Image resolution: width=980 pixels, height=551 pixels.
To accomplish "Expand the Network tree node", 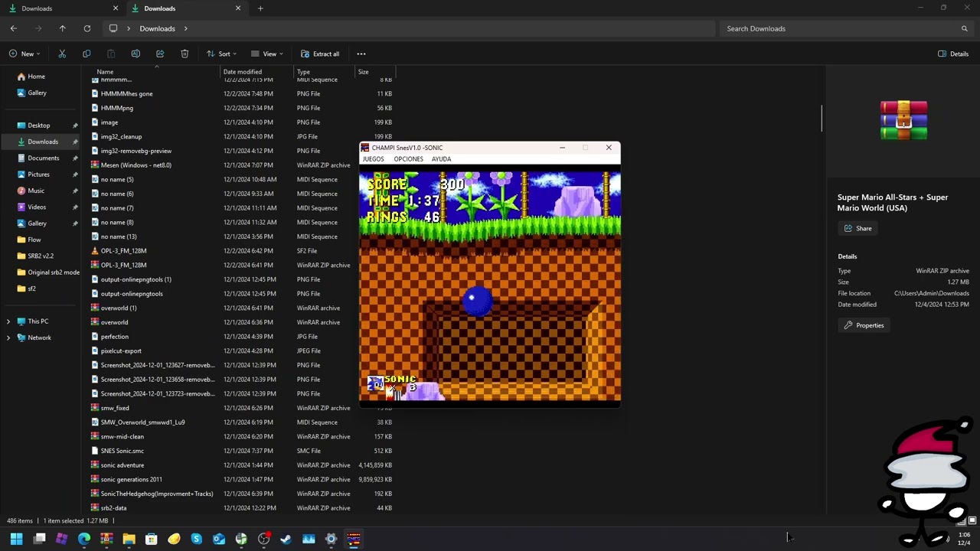I will click(8, 337).
